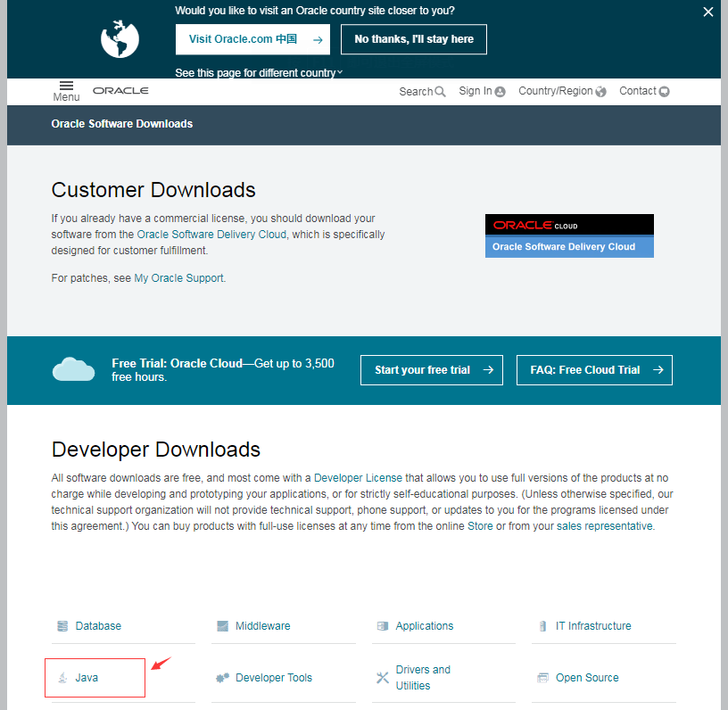Open the Open Source downloads link

pyautogui.click(x=587, y=678)
